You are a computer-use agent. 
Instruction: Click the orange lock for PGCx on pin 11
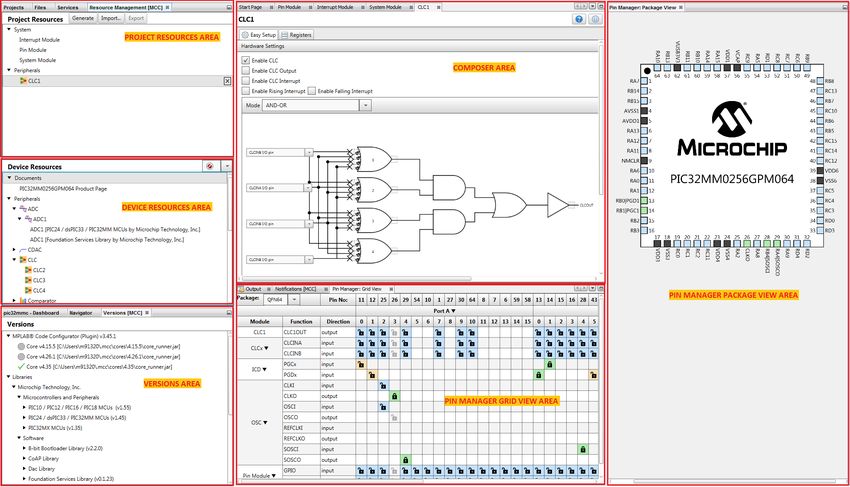pos(362,364)
